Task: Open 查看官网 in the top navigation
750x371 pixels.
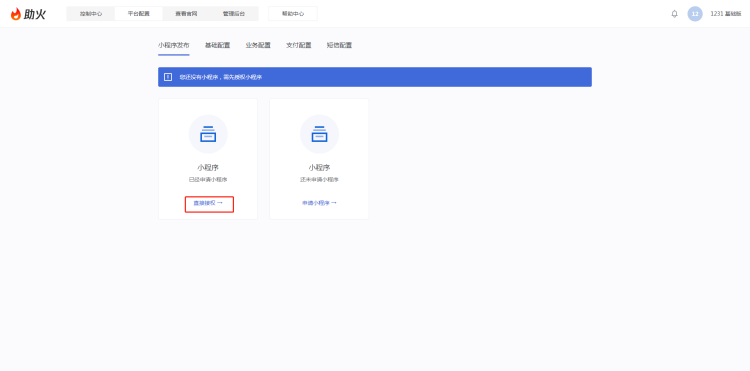Action: point(186,14)
